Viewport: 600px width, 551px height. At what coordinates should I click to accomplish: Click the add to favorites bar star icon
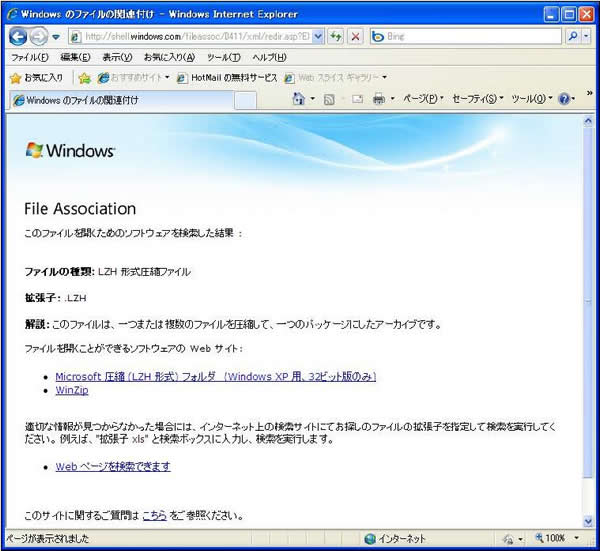coord(84,78)
